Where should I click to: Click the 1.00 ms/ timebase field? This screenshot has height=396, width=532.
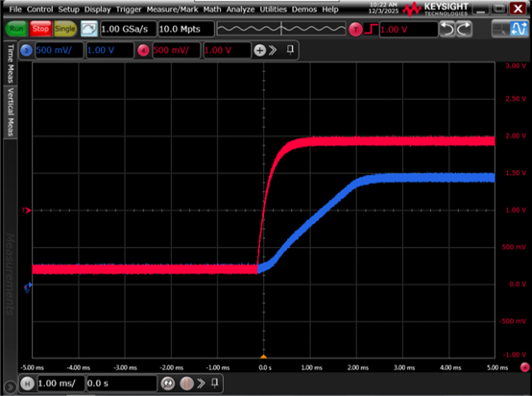point(60,384)
